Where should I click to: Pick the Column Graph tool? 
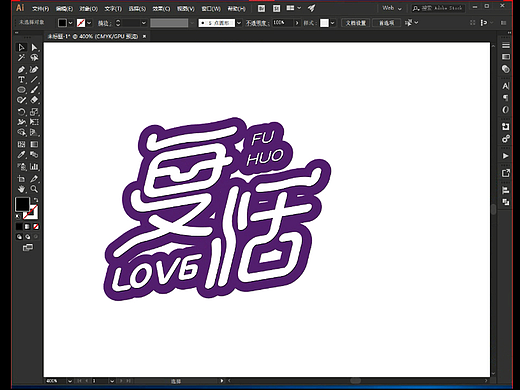pos(34,166)
